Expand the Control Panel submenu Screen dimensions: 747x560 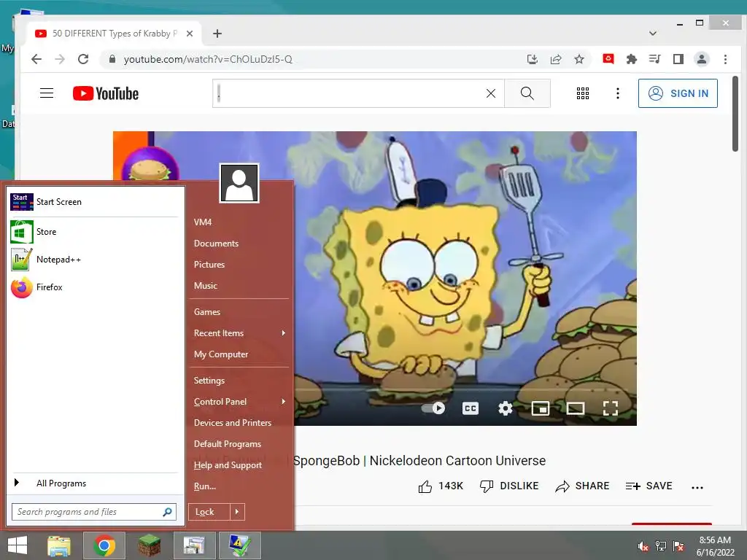[239, 402]
